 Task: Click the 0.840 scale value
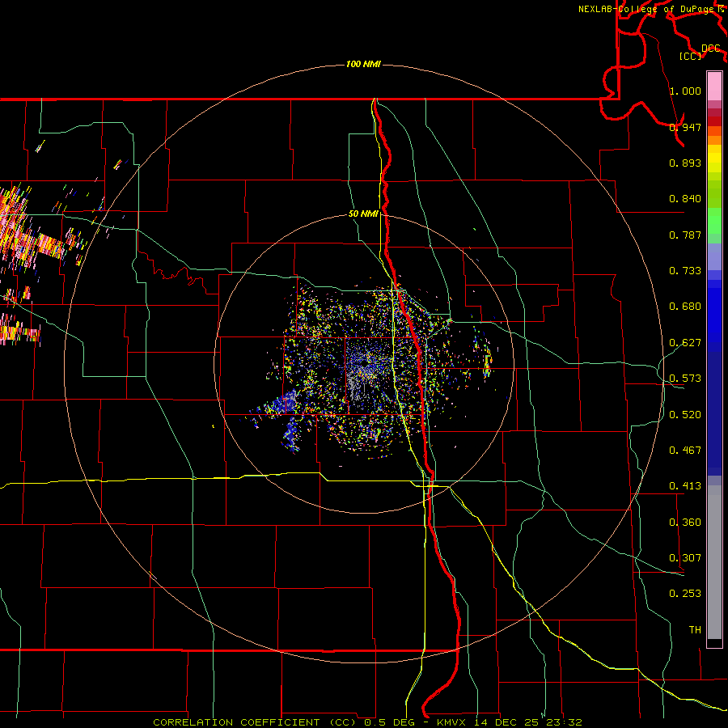pyautogui.click(x=685, y=199)
